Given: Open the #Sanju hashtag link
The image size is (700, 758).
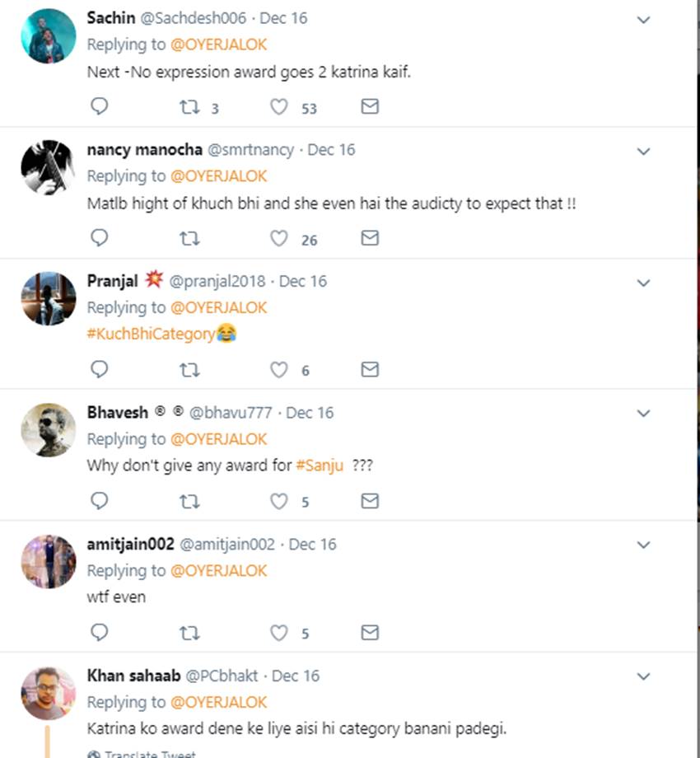Looking at the screenshot, I should 320,466.
